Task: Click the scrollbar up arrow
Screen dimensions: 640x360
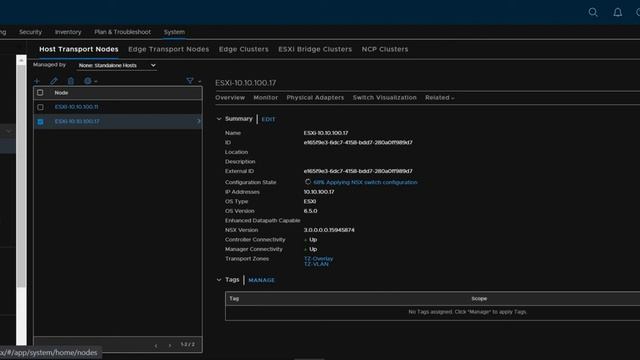Action: coord(21,60)
